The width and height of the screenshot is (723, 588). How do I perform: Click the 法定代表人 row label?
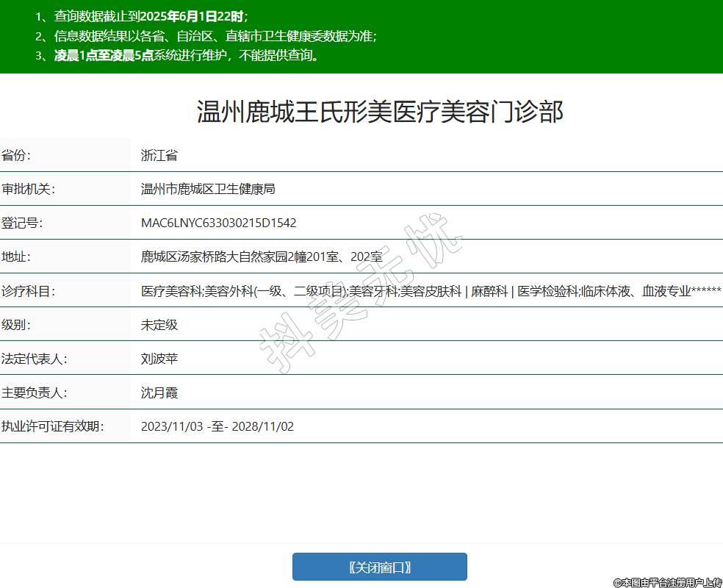35,359
